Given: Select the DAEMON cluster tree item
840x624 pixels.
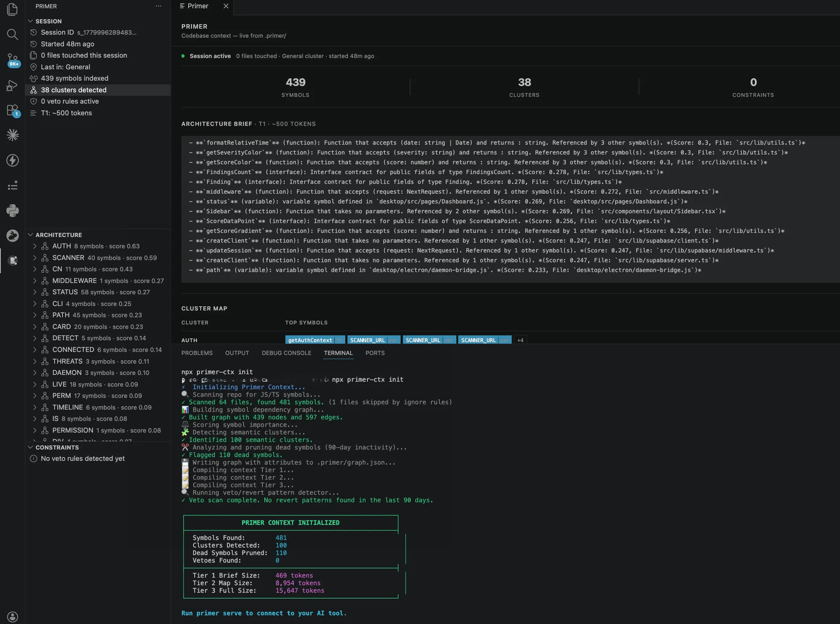Looking at the screenshot, I should [98, 373].
